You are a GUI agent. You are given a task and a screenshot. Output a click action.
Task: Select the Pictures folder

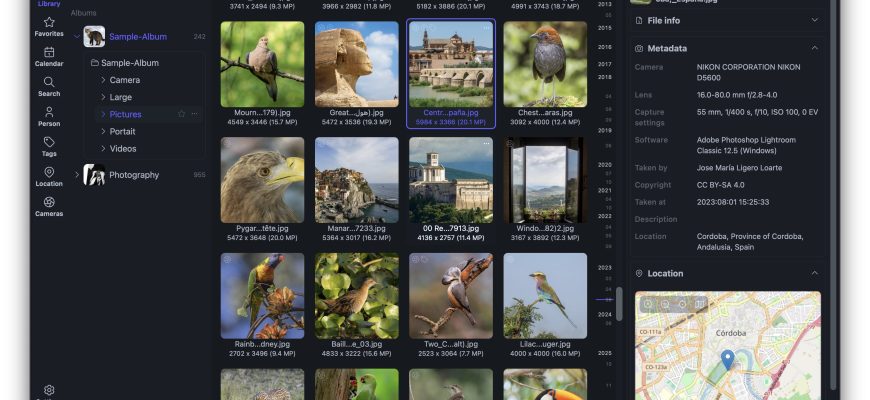coord(125,114)
